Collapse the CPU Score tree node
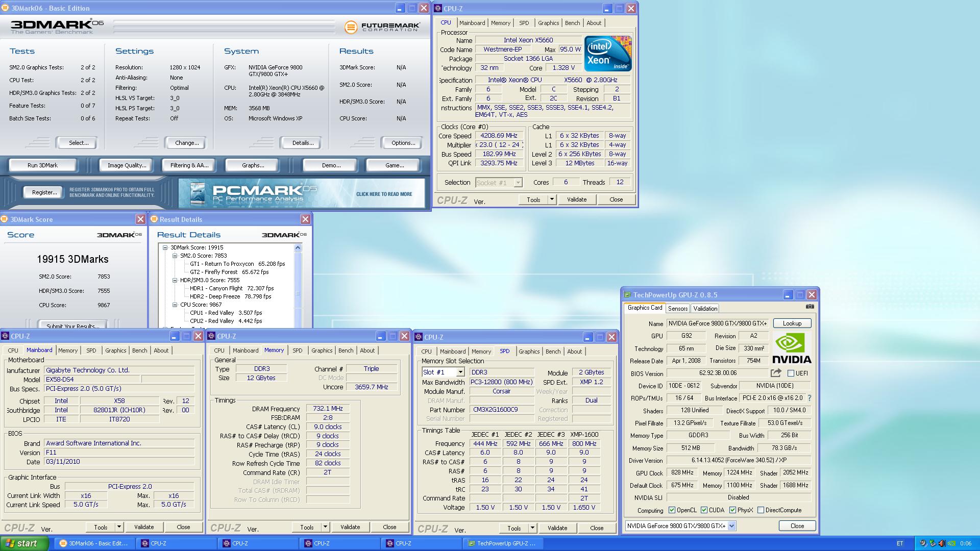This screenshot has height=551, width=980. (175, 305)
